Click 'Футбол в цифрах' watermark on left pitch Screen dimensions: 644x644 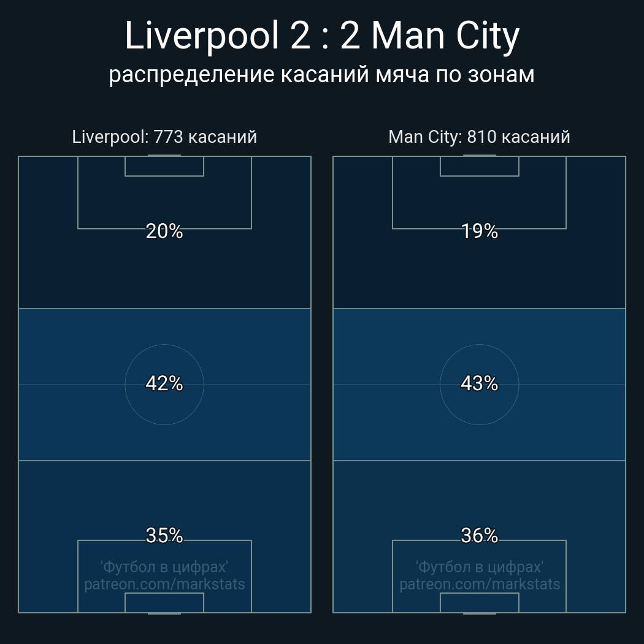(164, 567)
